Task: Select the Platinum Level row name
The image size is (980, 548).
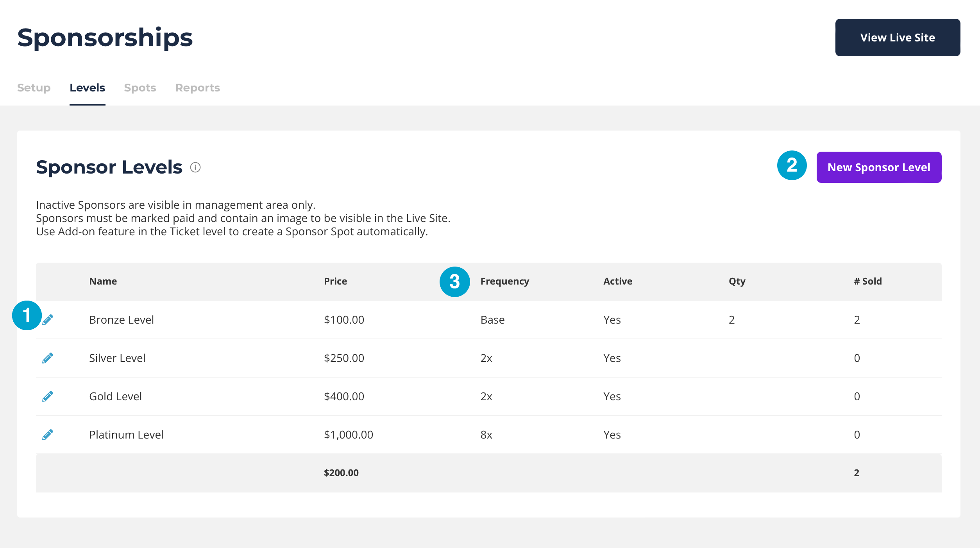Action: tap(126, 435)
